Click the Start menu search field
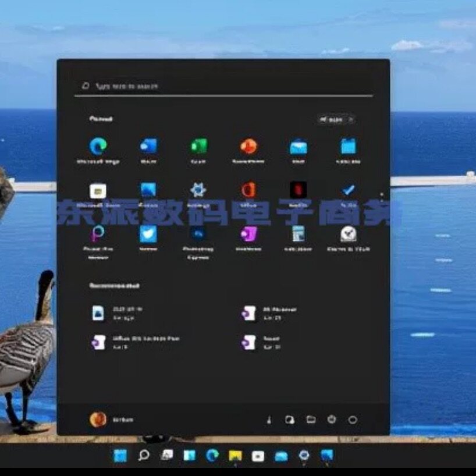Image resolution: width=476 pixels, height=476 pixels. [x=223, y=87]
